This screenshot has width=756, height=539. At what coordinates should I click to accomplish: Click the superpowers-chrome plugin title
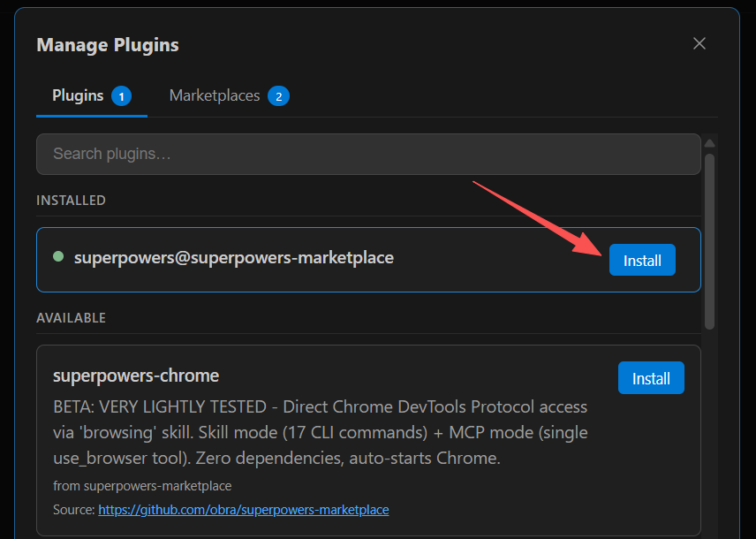click(135, 376)
